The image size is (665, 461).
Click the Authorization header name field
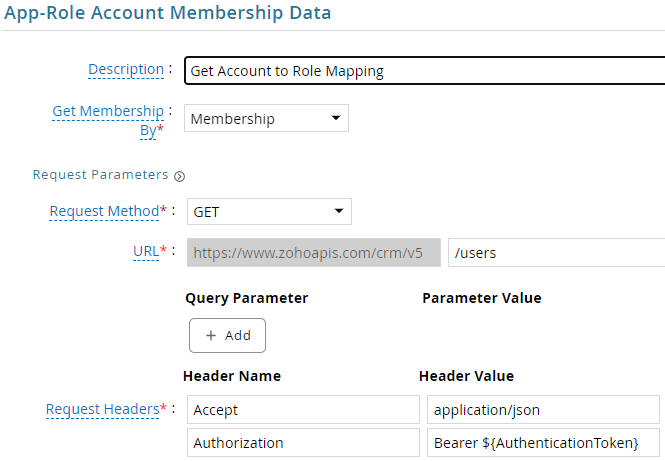coord(303,443)
